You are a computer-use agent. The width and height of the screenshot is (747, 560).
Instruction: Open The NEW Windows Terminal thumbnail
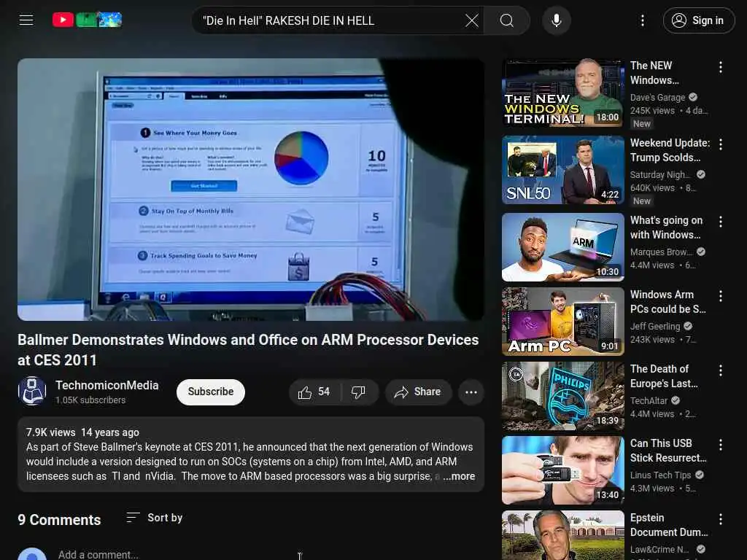563,93
